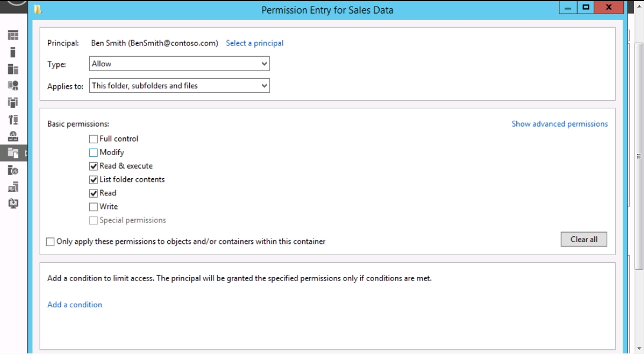Image resolution: width=644 pixels, height=354 pixels.
Task: Click the 'Add a condition' link
Action: [x=75, y=305]
